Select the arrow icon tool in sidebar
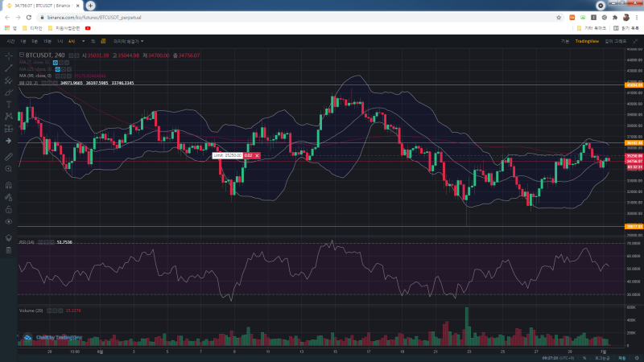Image resolution: width=644 pixels, height=362 pixels. (x=9, y=141)
